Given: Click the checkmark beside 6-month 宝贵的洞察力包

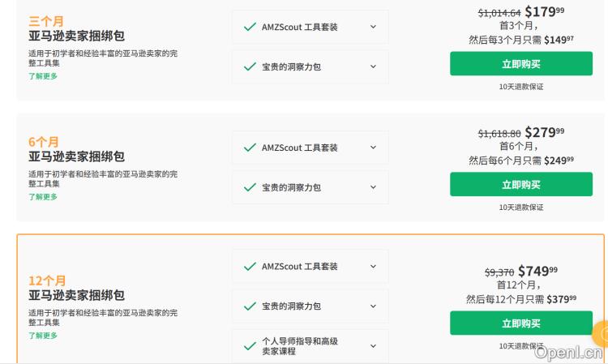Looking at the screenshot, I should [250, 187].
